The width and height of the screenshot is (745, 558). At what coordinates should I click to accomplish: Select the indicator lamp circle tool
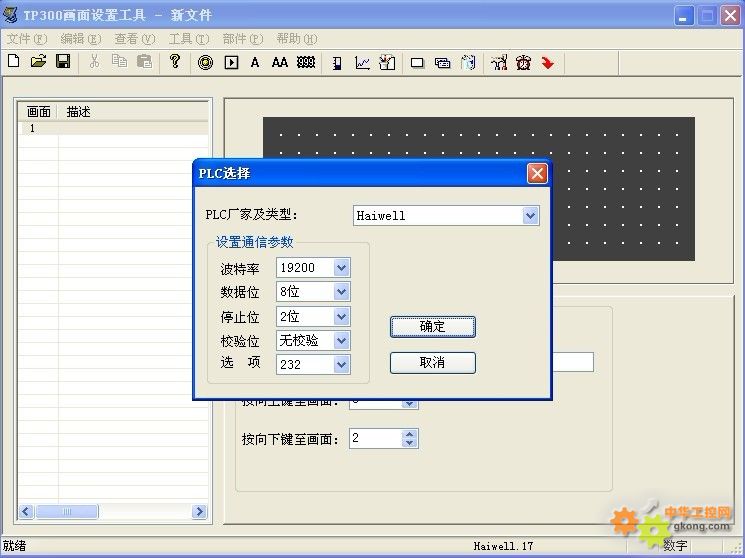[205, 63]
